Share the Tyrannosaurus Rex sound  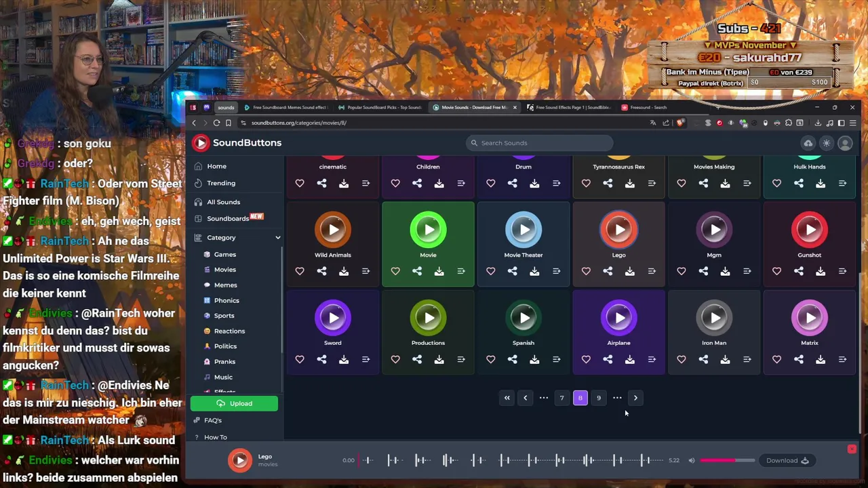click(x=608, y=183)
